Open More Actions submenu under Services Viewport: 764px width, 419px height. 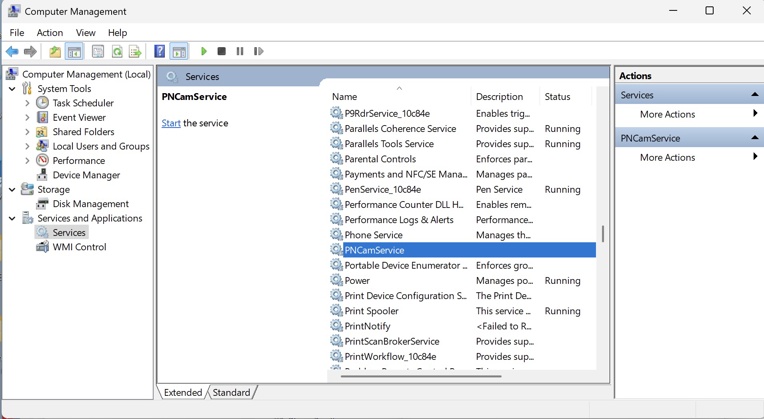tap(689, 114)
